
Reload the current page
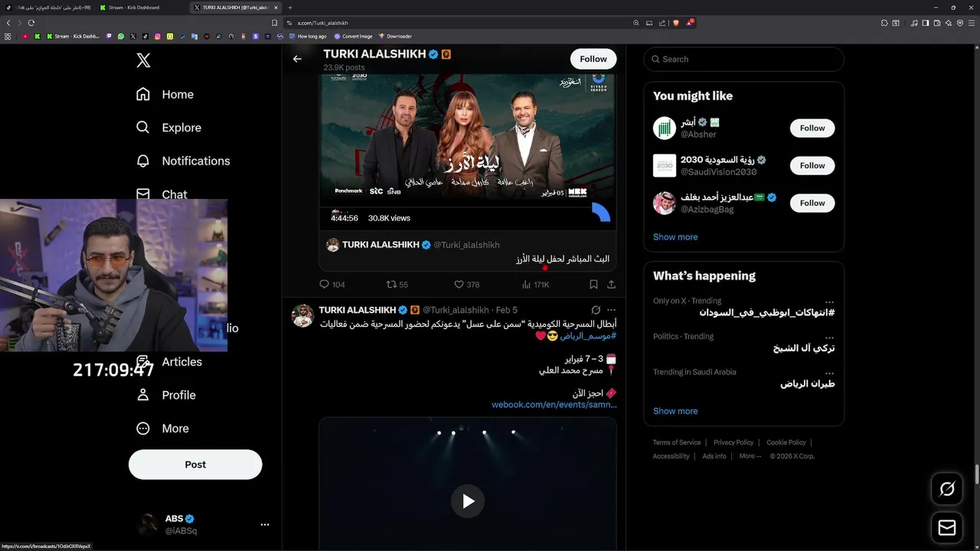tap(31, 23)
